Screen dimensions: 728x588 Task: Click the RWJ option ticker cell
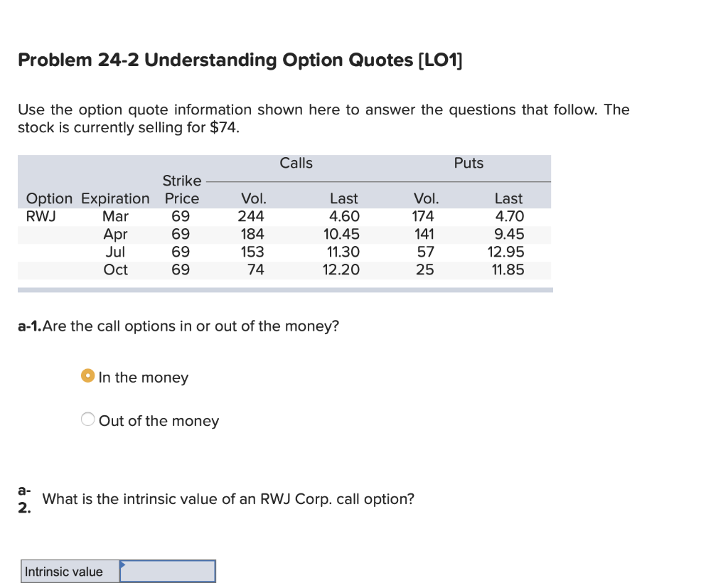coord(39,216)
